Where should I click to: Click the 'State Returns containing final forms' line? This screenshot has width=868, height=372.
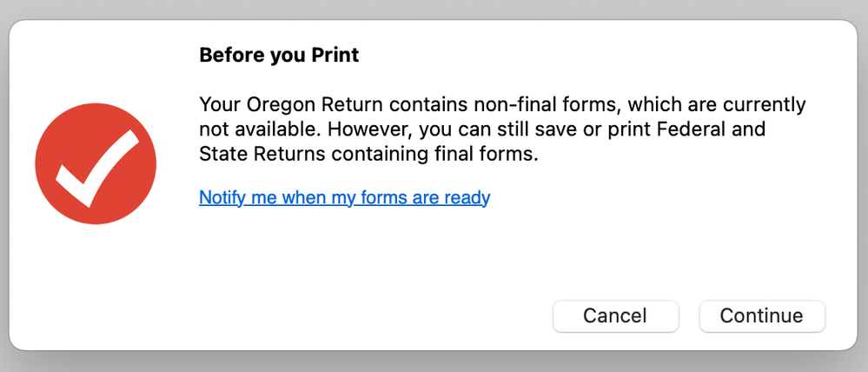(368, 154)
